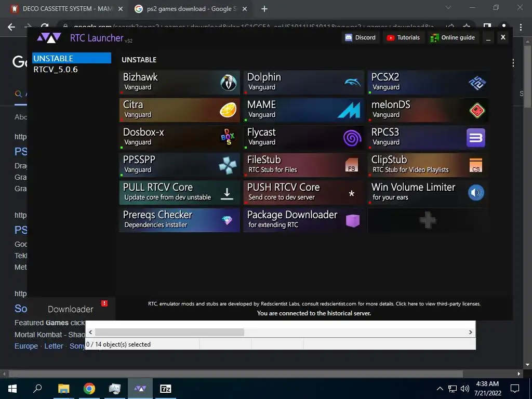Click the Europe link in Google results
The height and width of the screenshot is (399, 532).
(26, 346)
